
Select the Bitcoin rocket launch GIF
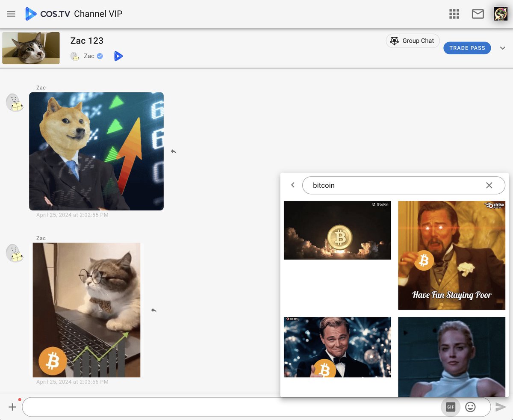click(x=337, y=230)
